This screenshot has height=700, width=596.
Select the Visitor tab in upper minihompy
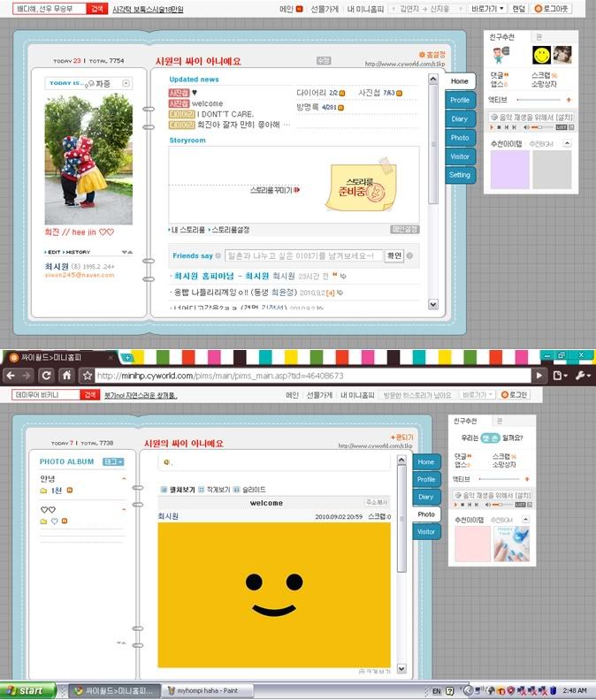(x=460, y=156)
